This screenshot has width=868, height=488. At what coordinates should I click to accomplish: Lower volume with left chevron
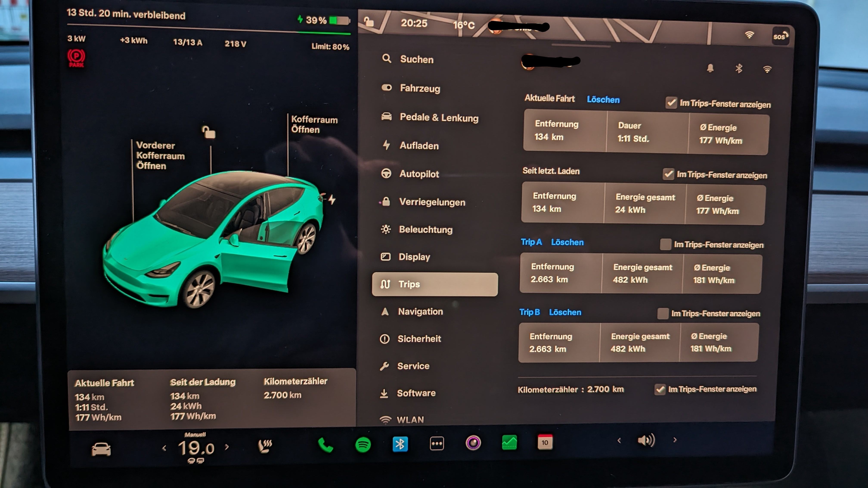coord(619,440)
